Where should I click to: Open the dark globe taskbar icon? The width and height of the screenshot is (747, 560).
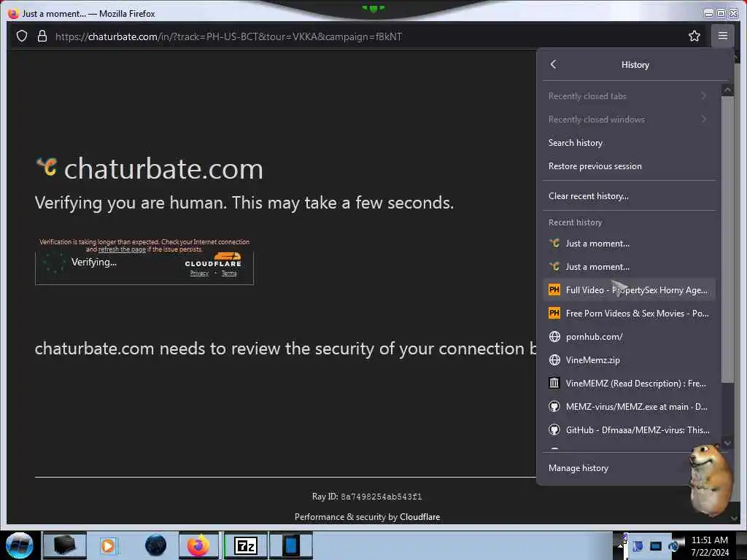click(x=155, y=545)
